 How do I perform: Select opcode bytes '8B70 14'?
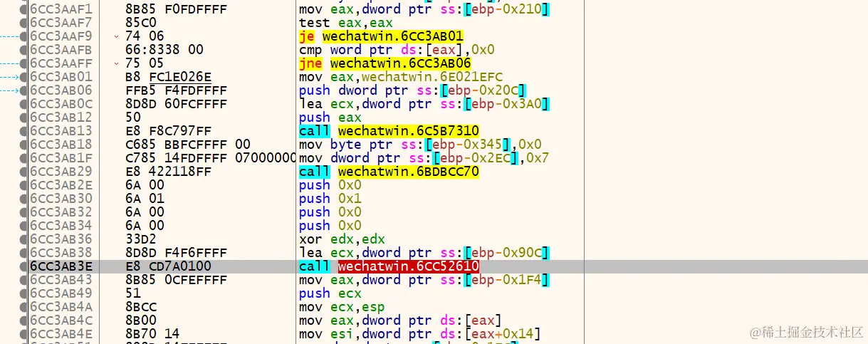(x=152, y=334)
